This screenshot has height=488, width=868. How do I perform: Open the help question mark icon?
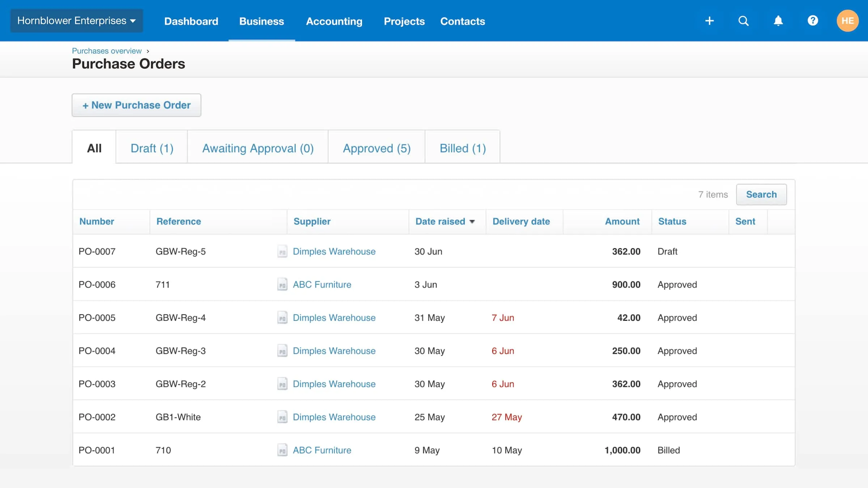(x=812, y=21)
